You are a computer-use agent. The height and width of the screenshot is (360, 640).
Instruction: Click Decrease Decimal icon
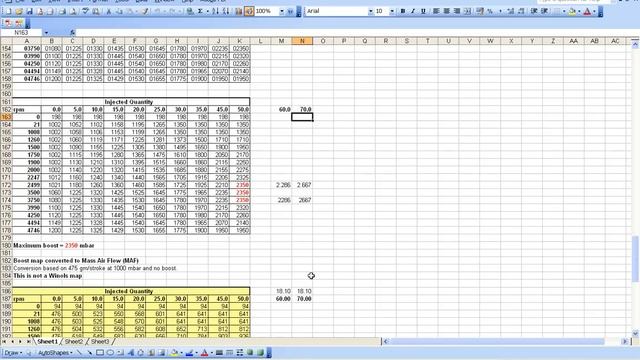pyautogui.click(x=521, y=11)
